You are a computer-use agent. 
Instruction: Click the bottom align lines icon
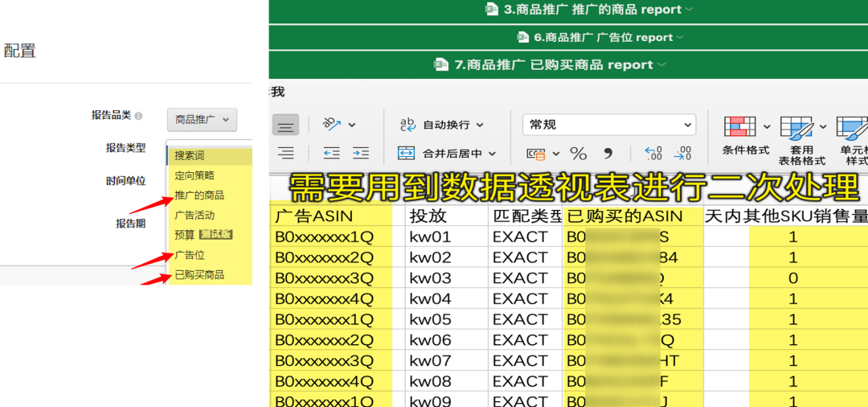(285, 154)
